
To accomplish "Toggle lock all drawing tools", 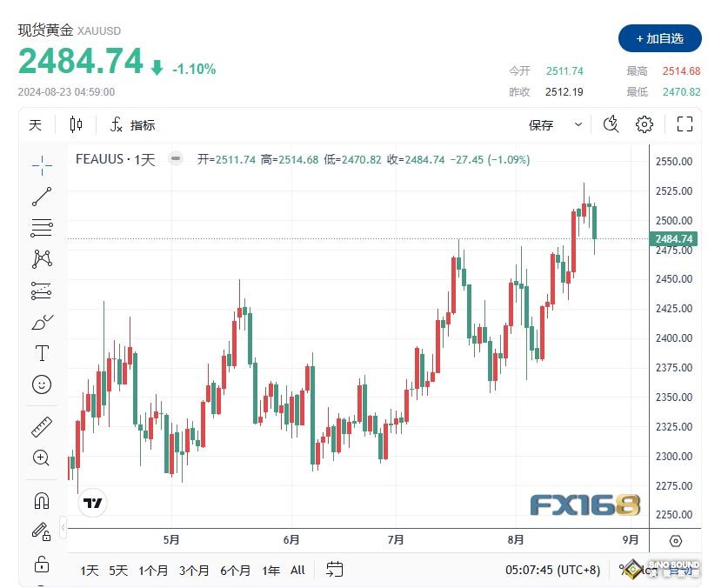I will tap(42, 564).
